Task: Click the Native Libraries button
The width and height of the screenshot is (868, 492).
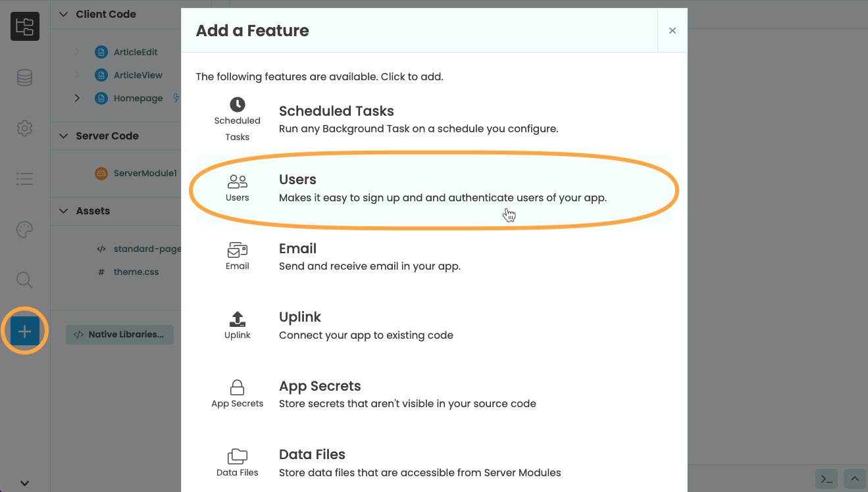Action: [x=119, y=334]
